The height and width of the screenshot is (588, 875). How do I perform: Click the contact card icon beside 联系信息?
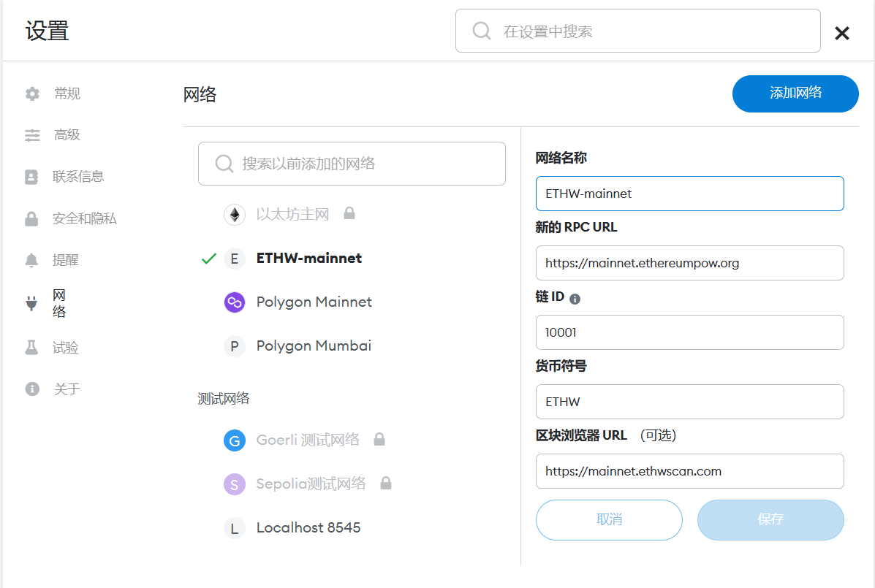coord(32,177)
